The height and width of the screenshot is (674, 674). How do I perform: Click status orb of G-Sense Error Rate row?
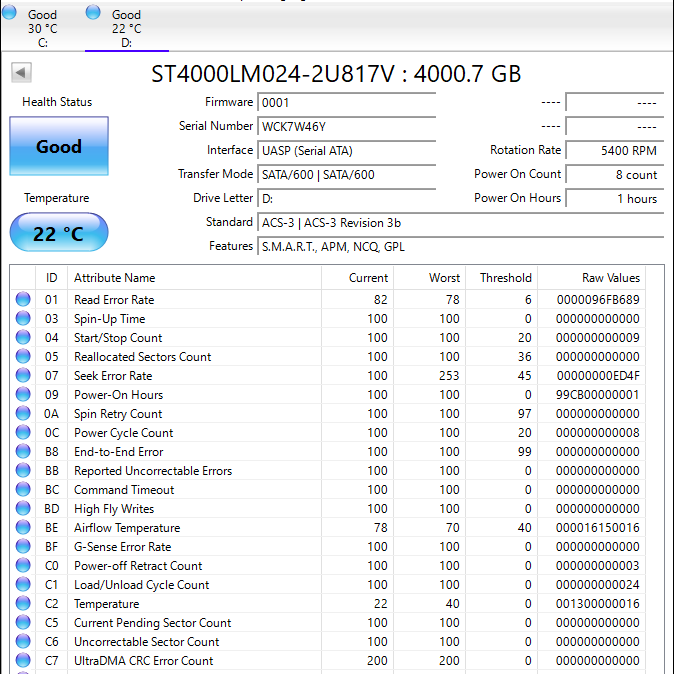[23, 546]
